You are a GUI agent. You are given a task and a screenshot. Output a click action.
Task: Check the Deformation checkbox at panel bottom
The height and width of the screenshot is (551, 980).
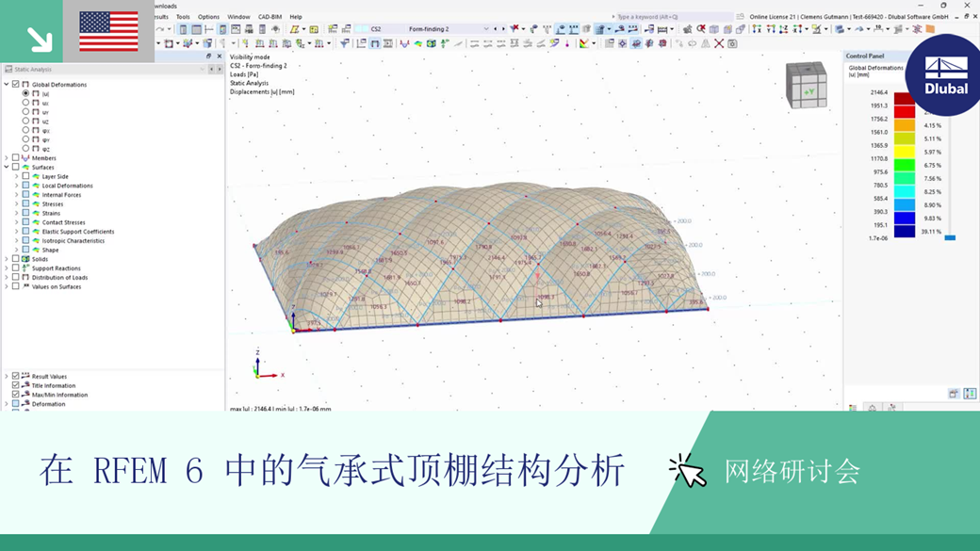16,404
